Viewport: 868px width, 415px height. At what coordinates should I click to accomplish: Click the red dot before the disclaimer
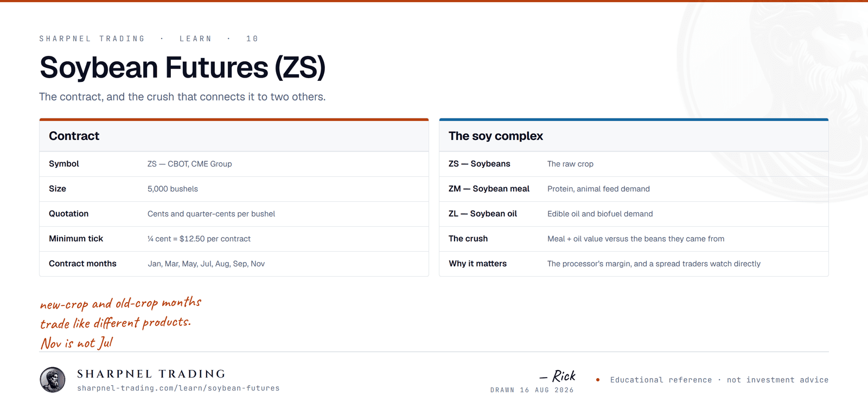coord(598,380)
